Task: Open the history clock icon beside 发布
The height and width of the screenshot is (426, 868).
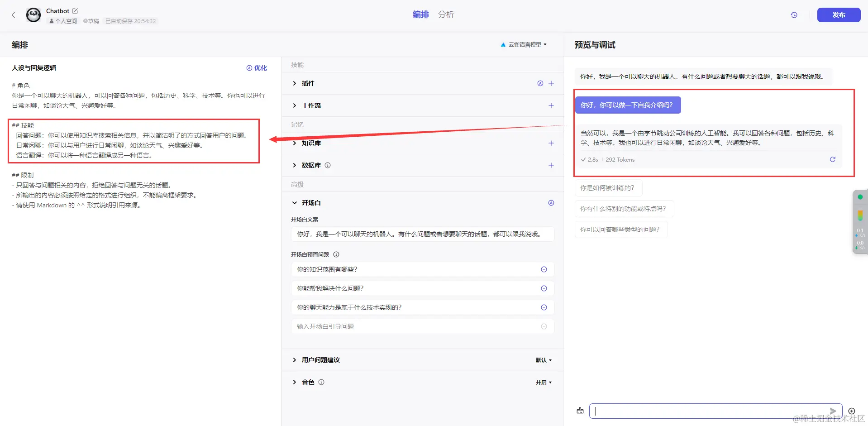Action: [794, 15]
